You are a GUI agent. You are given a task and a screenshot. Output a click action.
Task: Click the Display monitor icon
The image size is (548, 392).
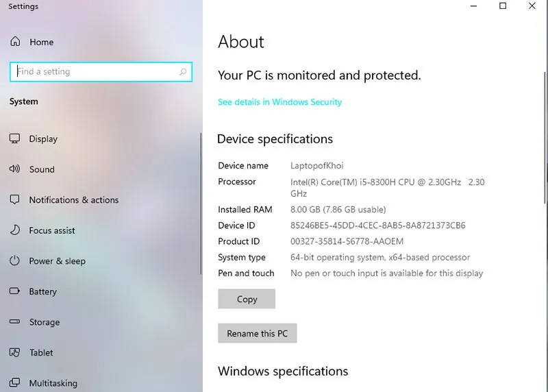pos(15,138)
